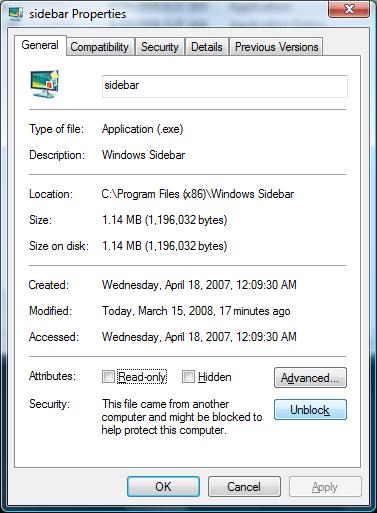Click the Cancel button
Screen dimensions: 377x513
point(244,486)
